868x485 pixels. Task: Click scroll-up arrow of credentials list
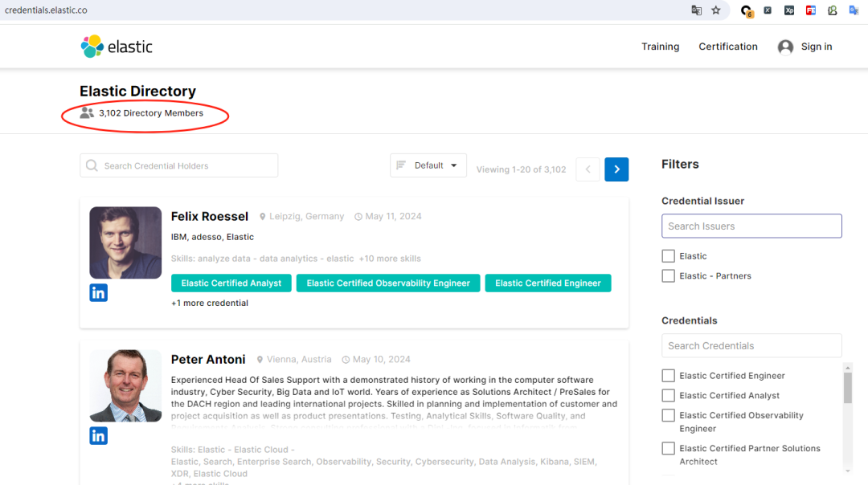coord(848,368)
